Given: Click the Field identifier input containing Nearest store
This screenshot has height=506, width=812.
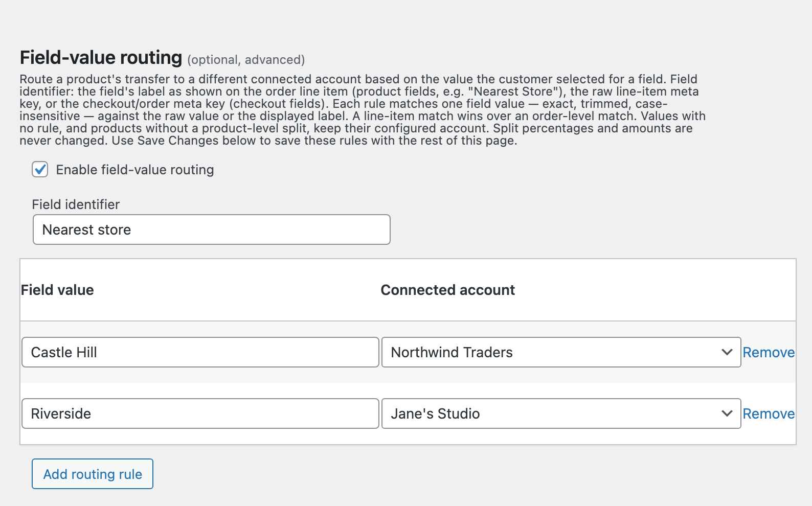Looking at the screenshot, I should click(x=212, y=229).
